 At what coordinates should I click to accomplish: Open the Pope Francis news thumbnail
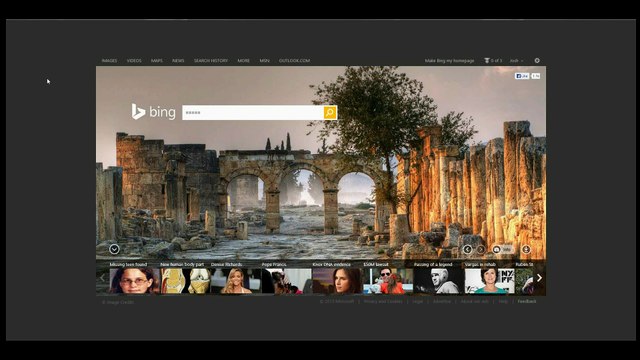(287, 281)
